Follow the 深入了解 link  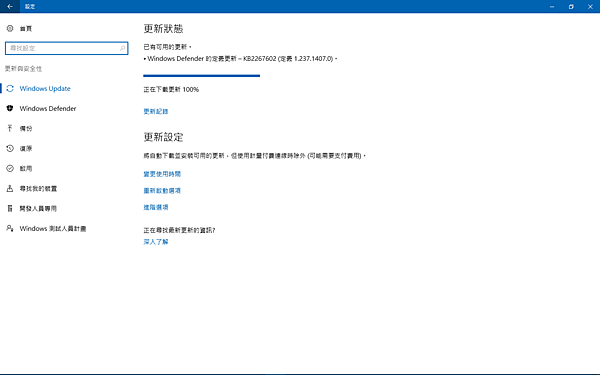pos(156,242)
